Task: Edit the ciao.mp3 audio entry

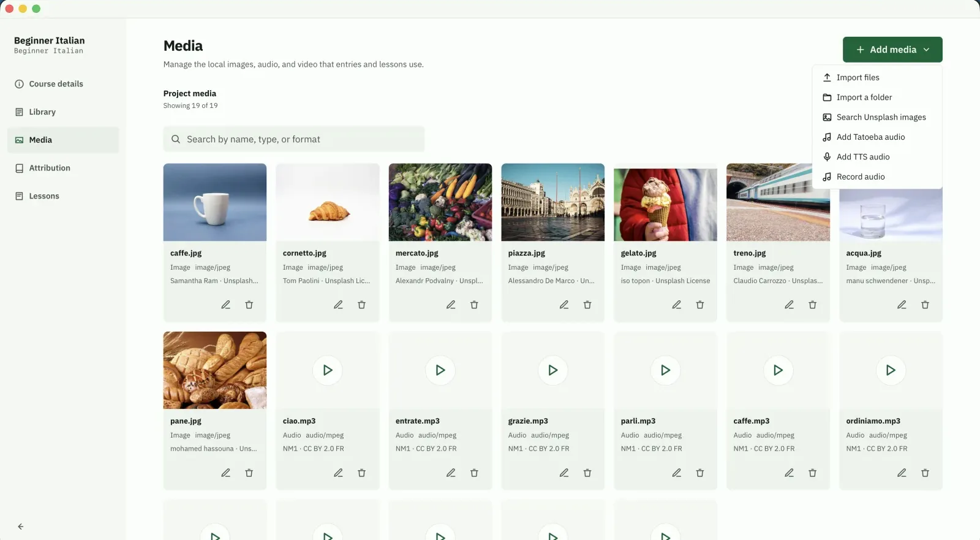Action: click(x=338, y=473)
